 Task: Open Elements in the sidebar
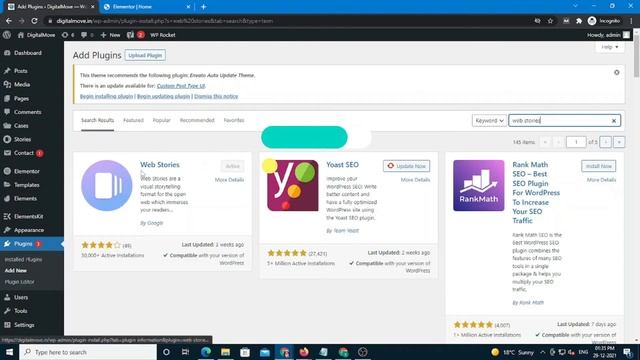[x=25, y=198]
